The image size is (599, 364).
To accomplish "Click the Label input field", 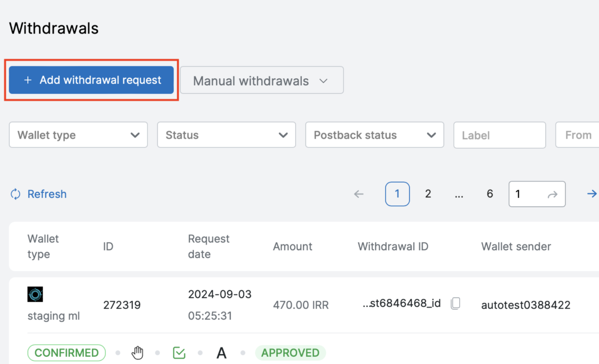I will point(499,135).
